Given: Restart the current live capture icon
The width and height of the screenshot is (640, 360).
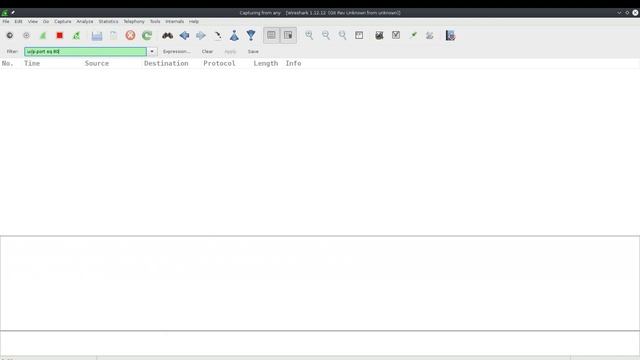Looking at the screenshot, I should (76, 36).
